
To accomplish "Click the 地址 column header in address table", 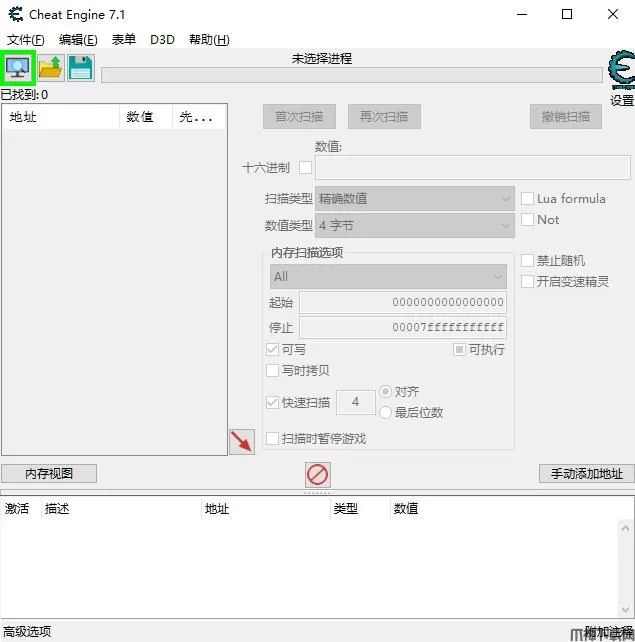I will click(x=266, y=509).
